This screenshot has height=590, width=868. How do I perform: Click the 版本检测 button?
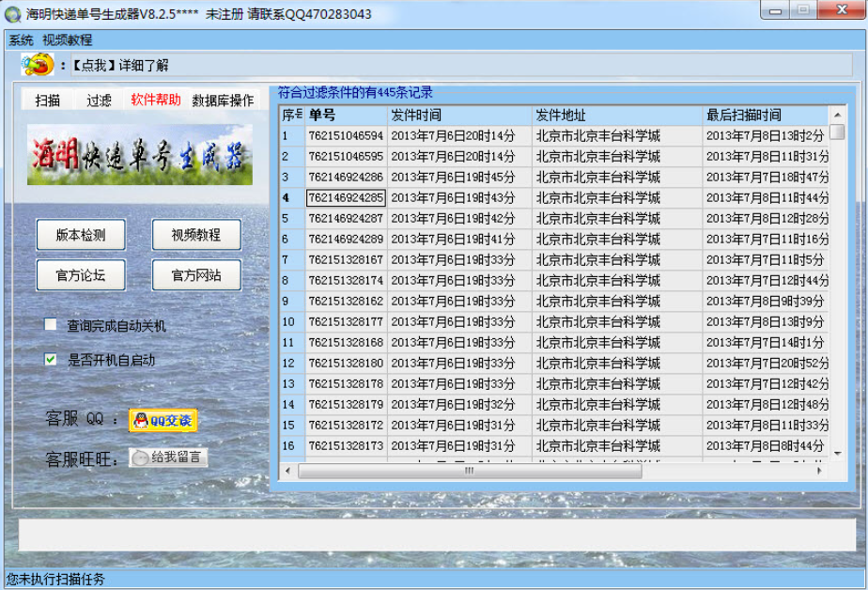(x=81, y=235)
